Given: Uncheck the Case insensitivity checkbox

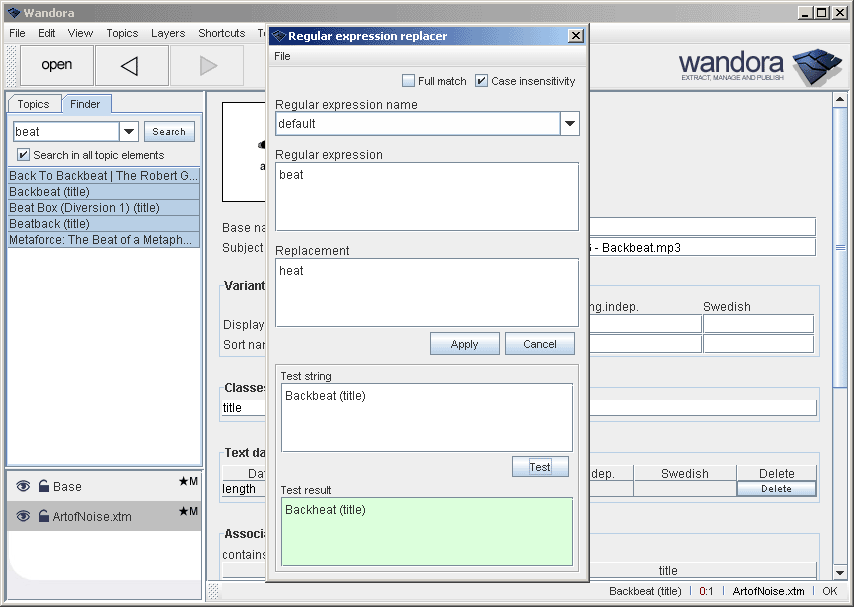Looking at the screenshot, I should pos(481,81).
